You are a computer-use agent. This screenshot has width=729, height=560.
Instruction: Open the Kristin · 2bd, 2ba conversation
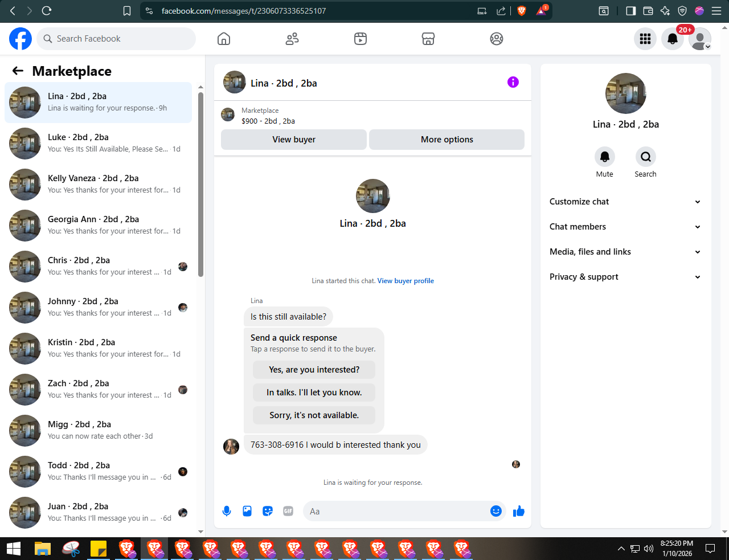[99, 349]
